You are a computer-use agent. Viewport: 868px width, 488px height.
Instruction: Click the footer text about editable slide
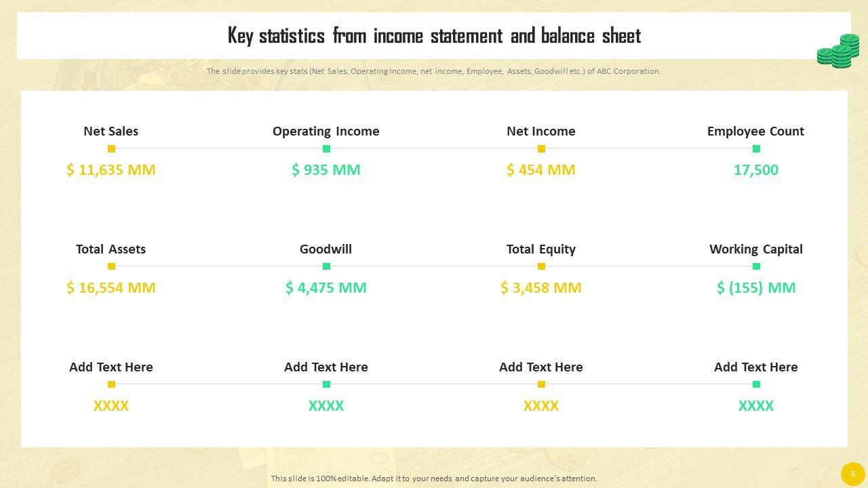pos(434,479)
